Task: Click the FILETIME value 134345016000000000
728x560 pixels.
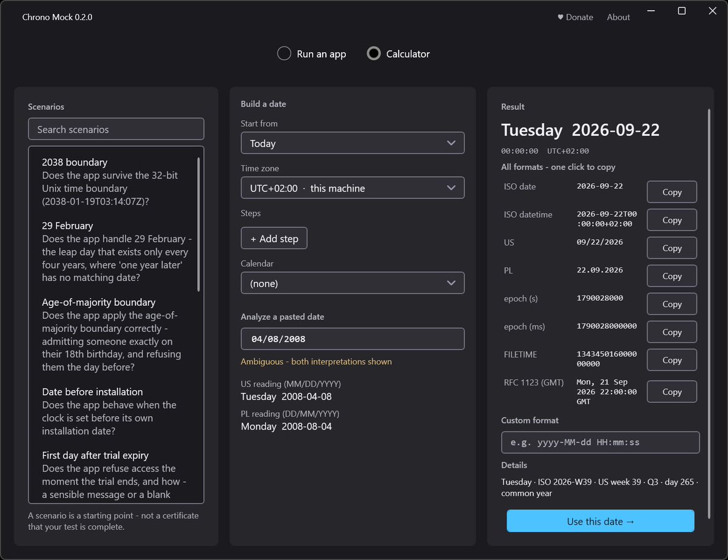Action: [607, 359]
